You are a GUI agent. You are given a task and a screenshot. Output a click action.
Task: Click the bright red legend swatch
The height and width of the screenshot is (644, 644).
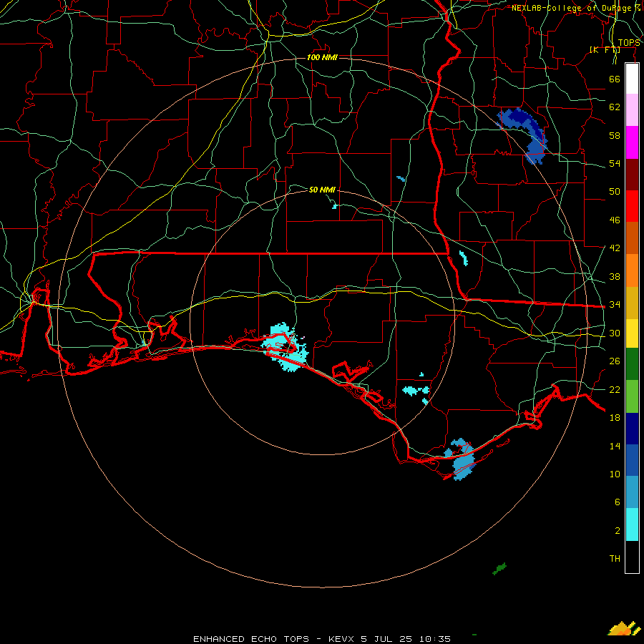tap(632, 206)
